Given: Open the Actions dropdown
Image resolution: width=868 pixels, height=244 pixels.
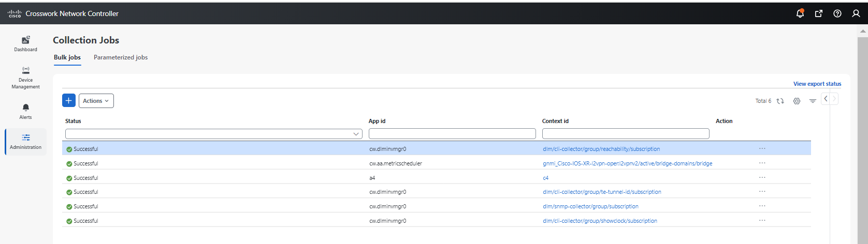Looking at the screenshot, I should tap(96, 101).
